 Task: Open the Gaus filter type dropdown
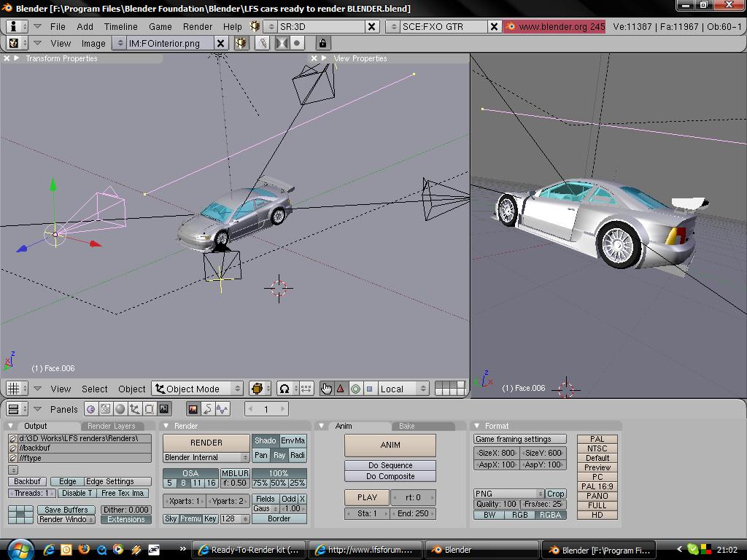coord(266,508)
